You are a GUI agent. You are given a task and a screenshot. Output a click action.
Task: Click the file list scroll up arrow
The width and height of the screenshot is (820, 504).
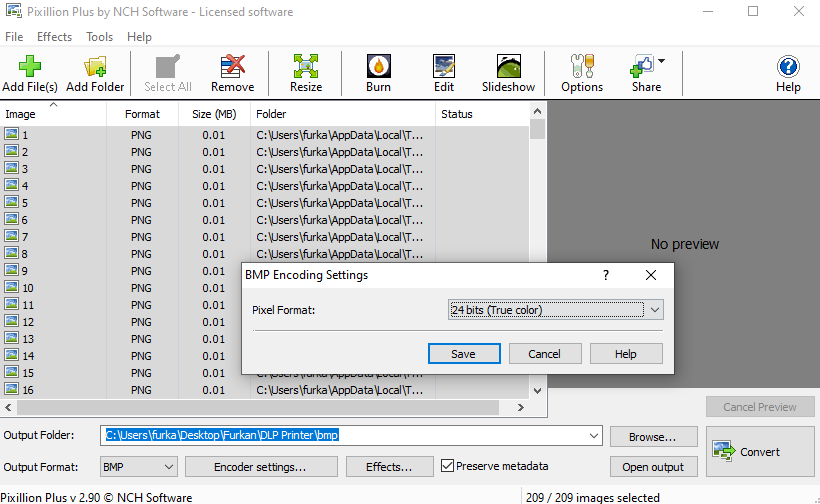click(x=537, y=111)
